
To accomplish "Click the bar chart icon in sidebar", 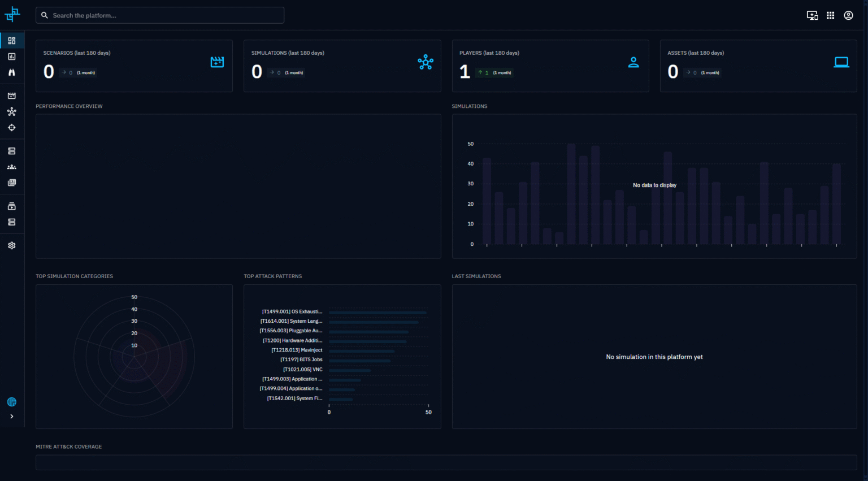I will (12, 57).
